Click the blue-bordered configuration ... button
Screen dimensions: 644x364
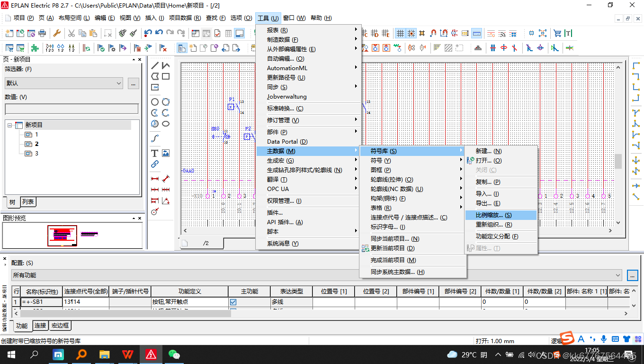click(632, 275)
